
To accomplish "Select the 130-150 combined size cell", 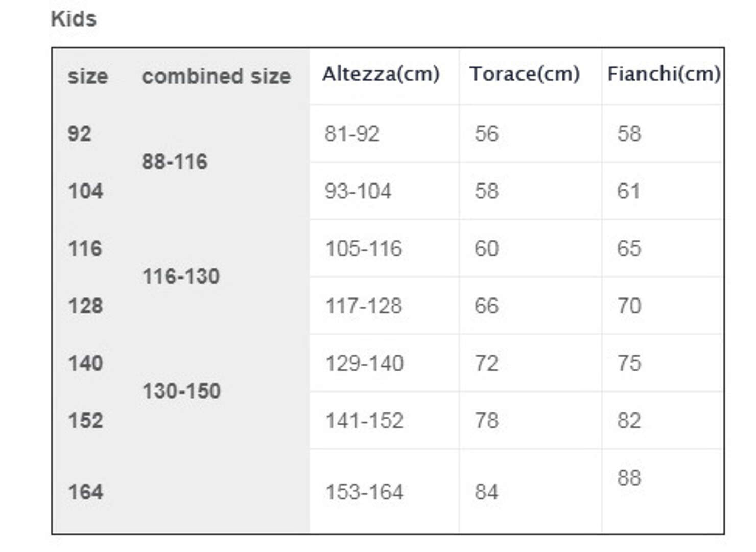I will click(181, 391).
